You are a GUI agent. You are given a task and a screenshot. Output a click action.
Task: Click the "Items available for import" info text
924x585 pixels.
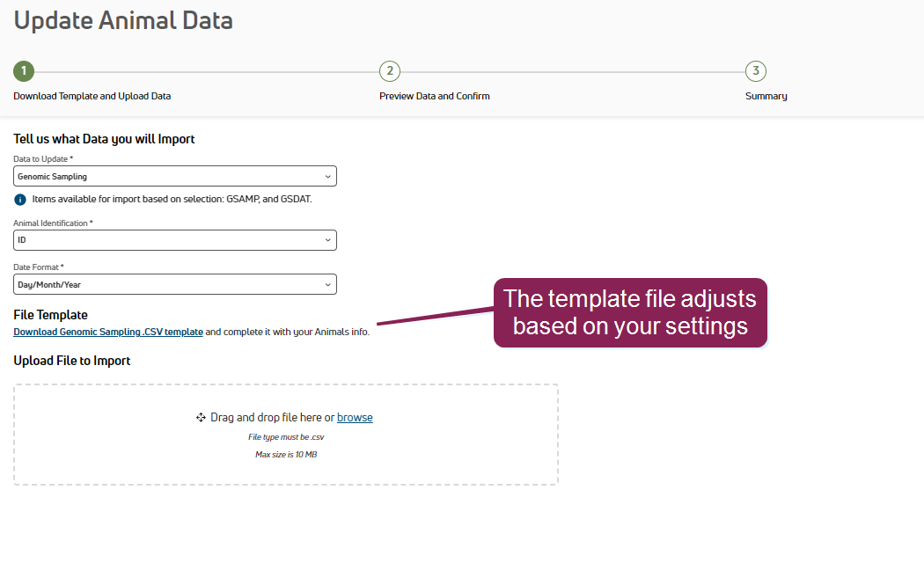tap(172, 200)
